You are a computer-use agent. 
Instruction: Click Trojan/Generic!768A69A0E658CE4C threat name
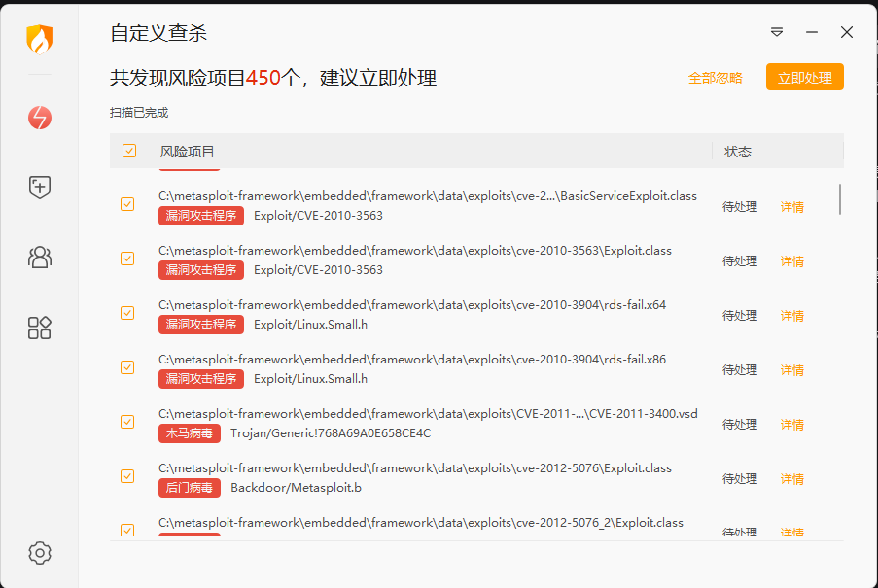pyautogui.click(x=331, y=433)
